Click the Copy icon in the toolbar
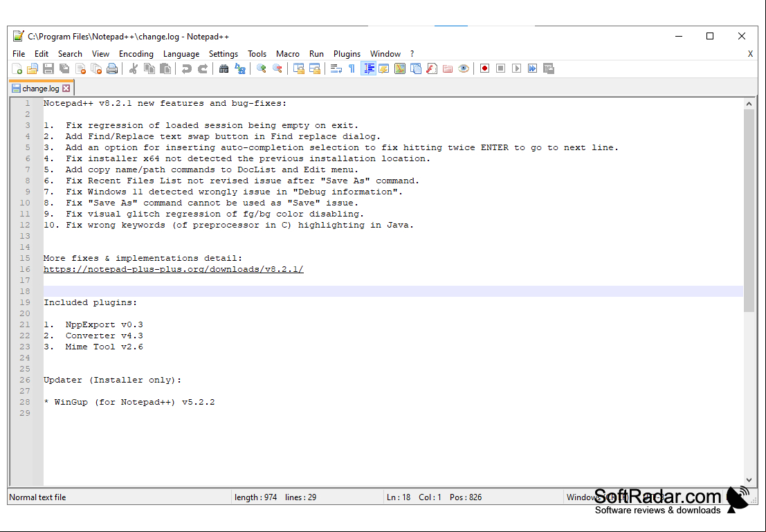The height and width of the screenshot is (532, 766). point(149,69)
